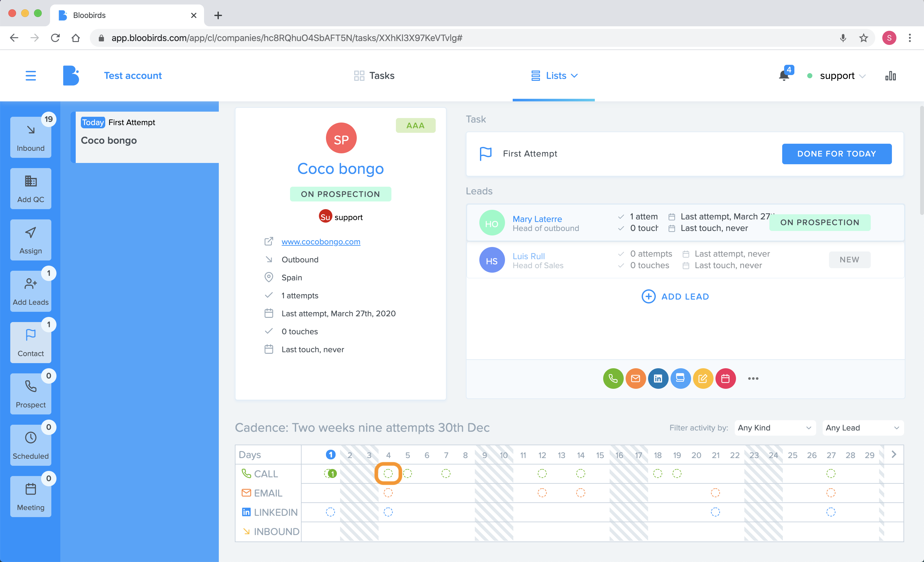Image resolution: width=924 pixels, height=562 pixels.
Task: Open the Any Lead filter dropdown
Action: (x=862, y=428)
